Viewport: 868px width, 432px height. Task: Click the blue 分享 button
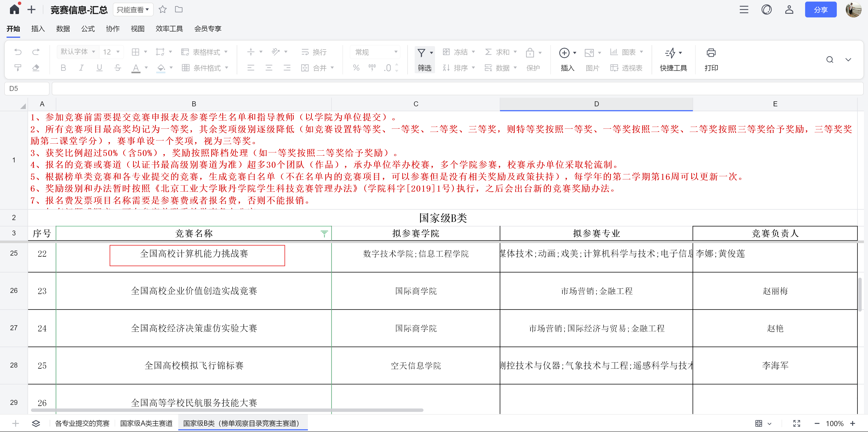click(820, 9)
